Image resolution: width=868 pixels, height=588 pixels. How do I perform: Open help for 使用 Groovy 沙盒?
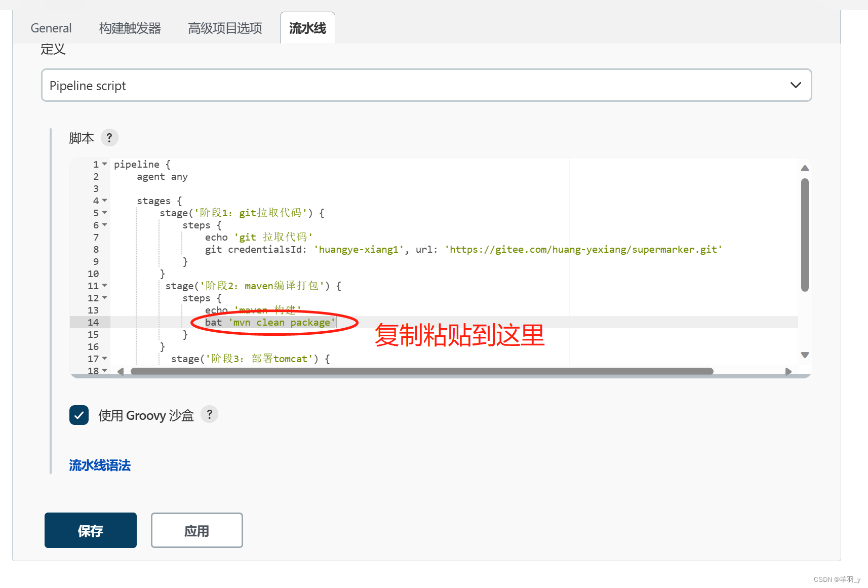coord(210,414)
